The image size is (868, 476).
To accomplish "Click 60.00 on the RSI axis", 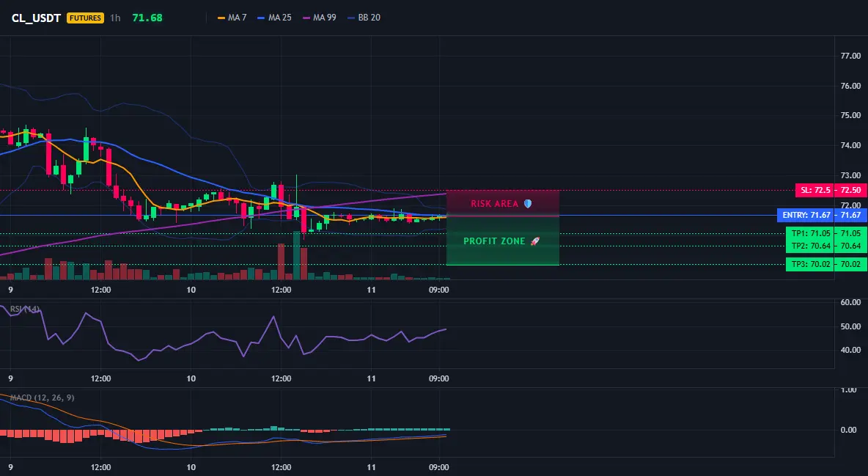I will pos(851,303).
